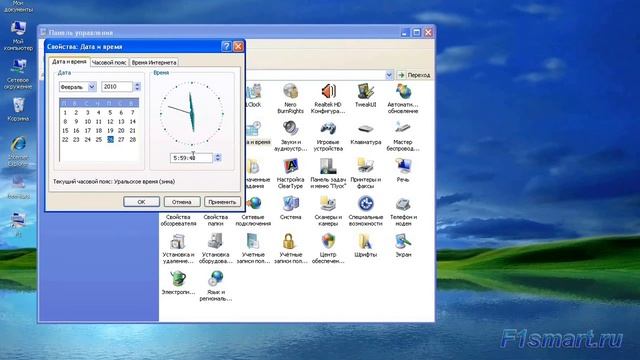Select day 10 in the calendar
The image size is (640, 360).
(87, 122)
